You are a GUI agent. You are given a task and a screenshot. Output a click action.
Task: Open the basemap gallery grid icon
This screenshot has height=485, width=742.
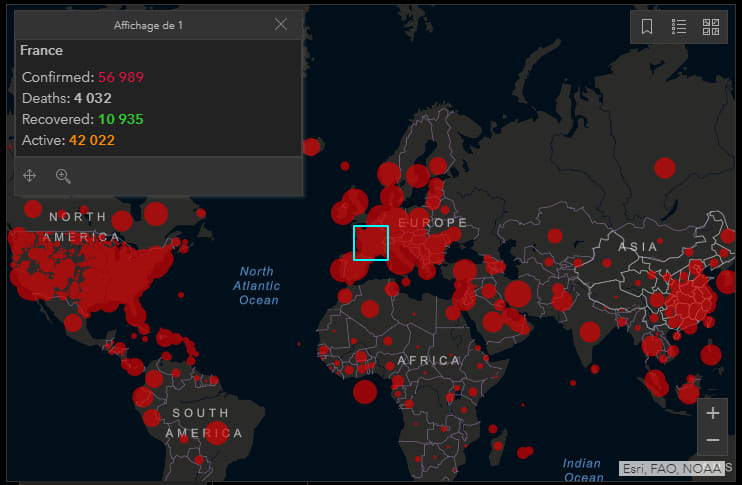click(x=711, y=27)
